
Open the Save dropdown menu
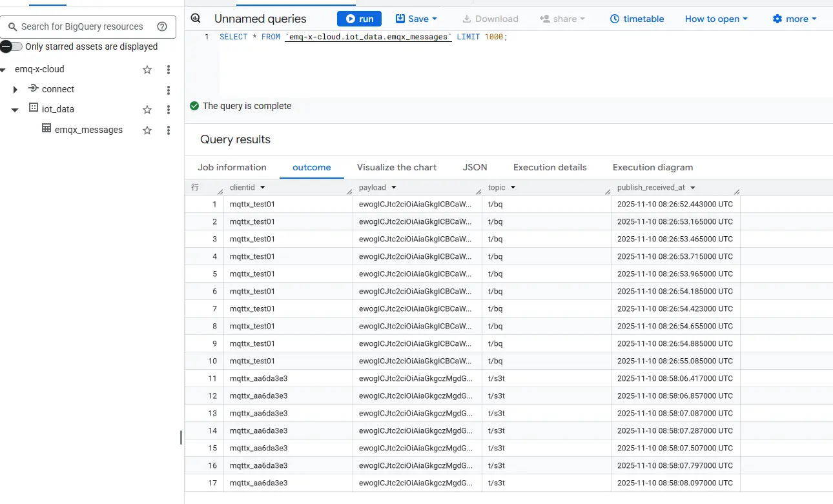tap(416, 19)
